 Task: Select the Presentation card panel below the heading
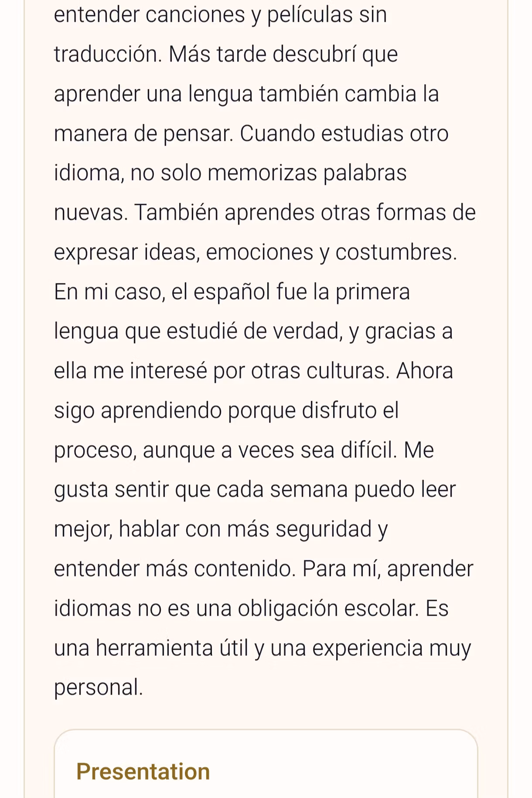pyautogui.click(x=266, y=764)
